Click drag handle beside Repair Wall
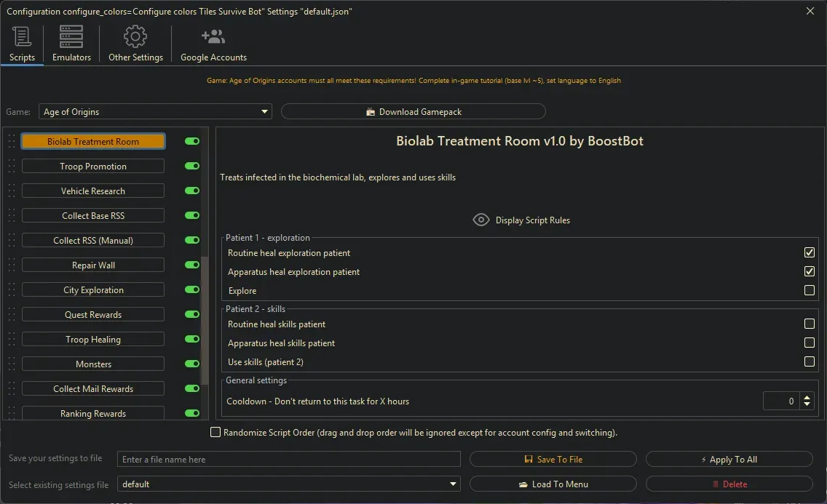The image size is (827, 504). pyautogui.click(x=11, y=265)
